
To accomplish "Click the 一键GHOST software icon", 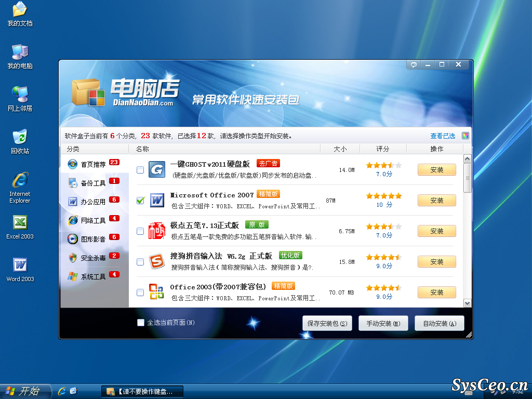I will coord(157,169).
